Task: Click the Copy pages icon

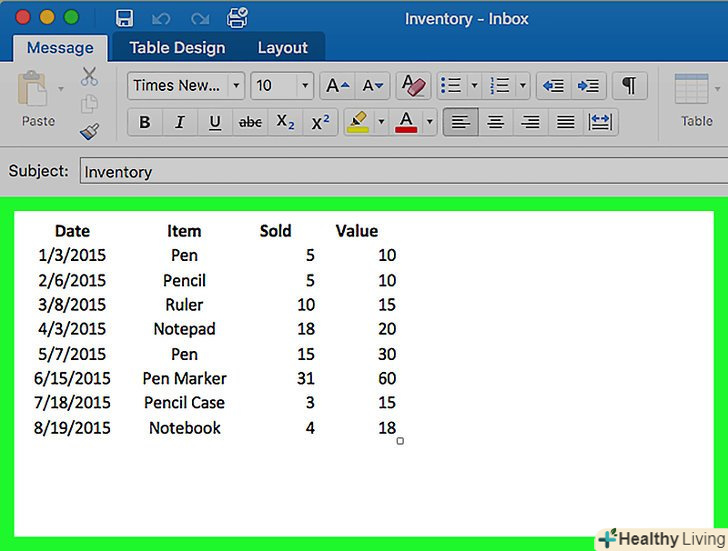Action: coord(89,104)
